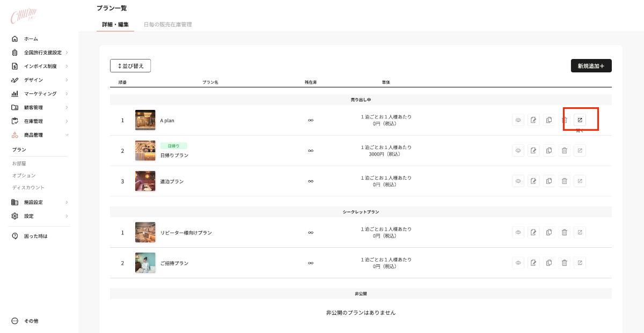The width and height of the screenshot is (644, 333).
Task: Toggle visibility eye for A plan
Action: 518,120
